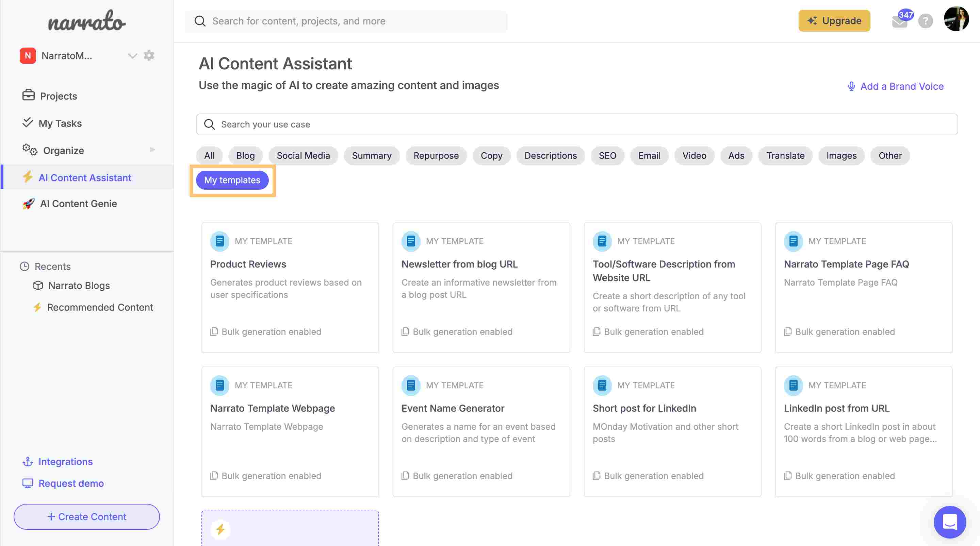Screen dimensions: 980x546
Task: Expand the NarratoM... workspace dropdown
Action: [x=132, y=56]
